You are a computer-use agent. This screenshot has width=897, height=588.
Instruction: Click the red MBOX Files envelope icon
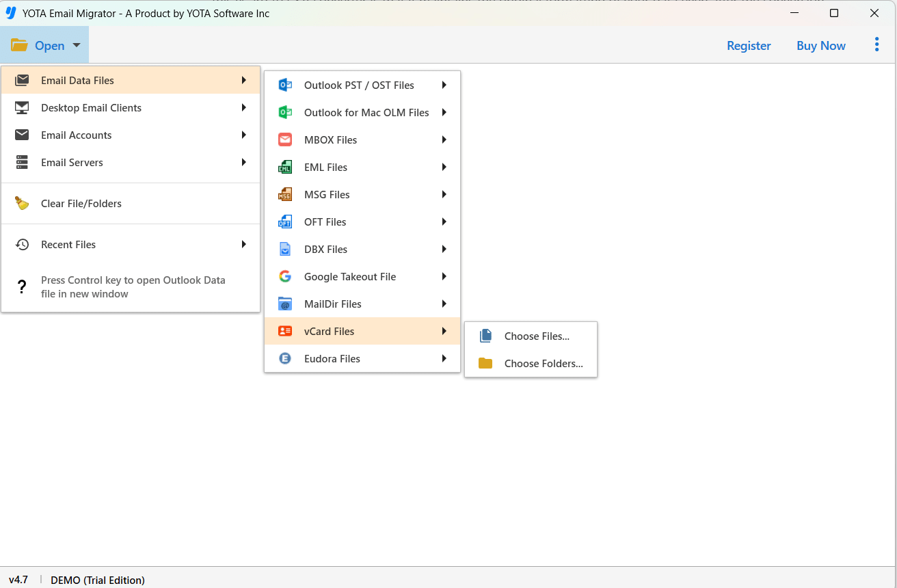pyautogui.click(x=285, y=140)
